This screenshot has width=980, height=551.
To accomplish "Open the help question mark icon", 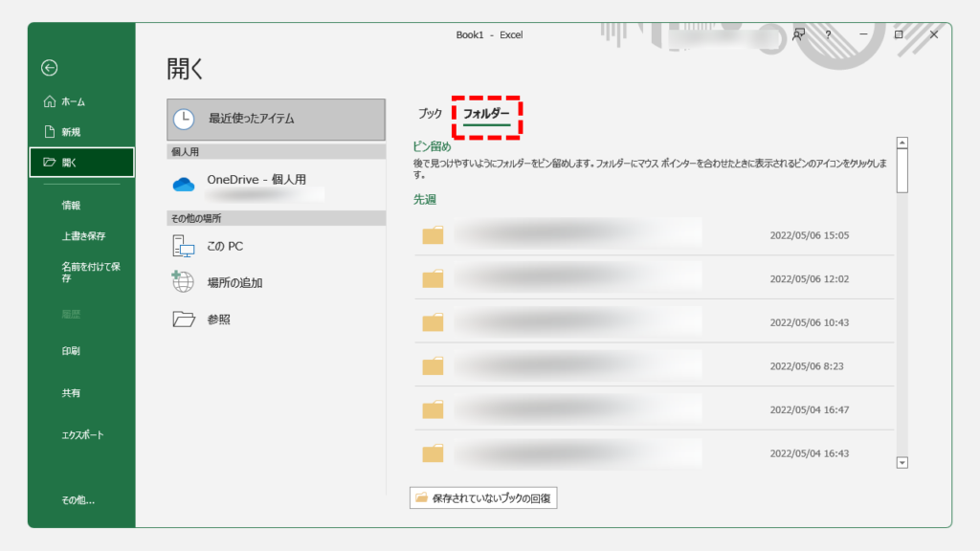I will coord(828,34).
